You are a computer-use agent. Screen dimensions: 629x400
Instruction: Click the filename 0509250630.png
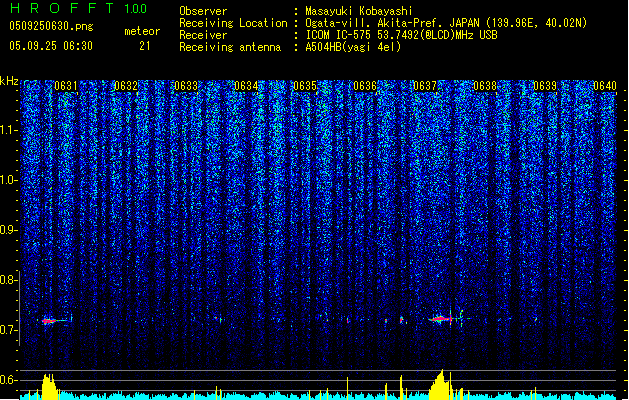[51, 26]
